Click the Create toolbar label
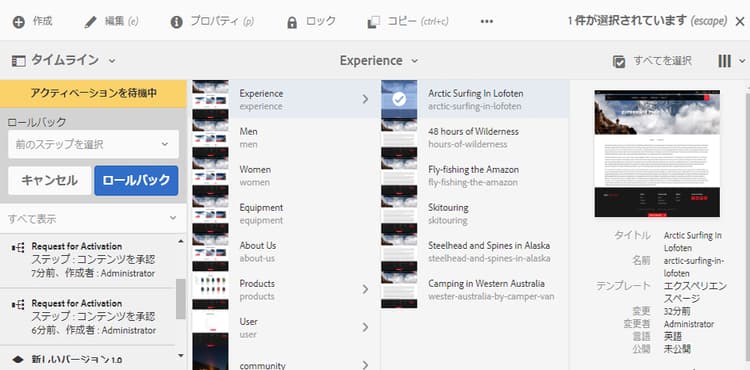The height and width of the screenshot is (370, 750). point(43,22)
